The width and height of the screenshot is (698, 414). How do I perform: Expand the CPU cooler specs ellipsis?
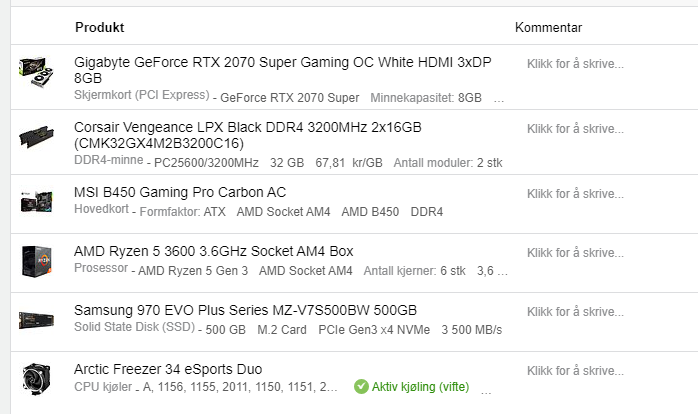pyautogui.click(x=486, y=390)
